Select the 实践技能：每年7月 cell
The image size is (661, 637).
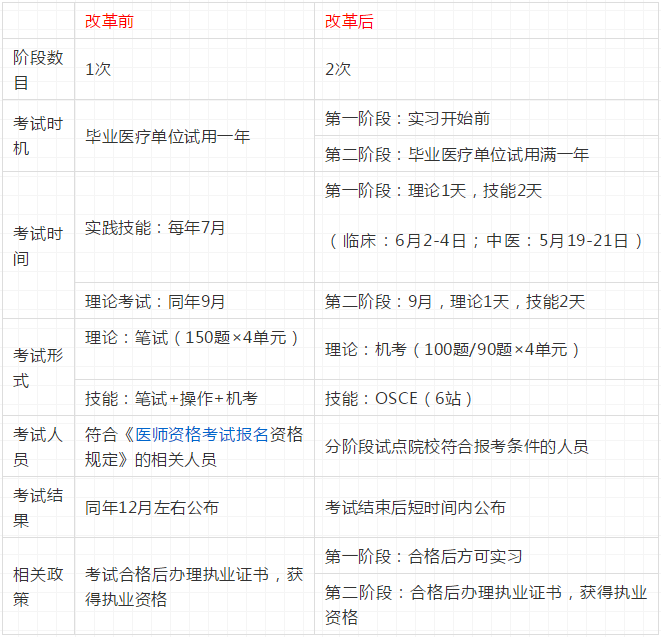pos(155,227)
